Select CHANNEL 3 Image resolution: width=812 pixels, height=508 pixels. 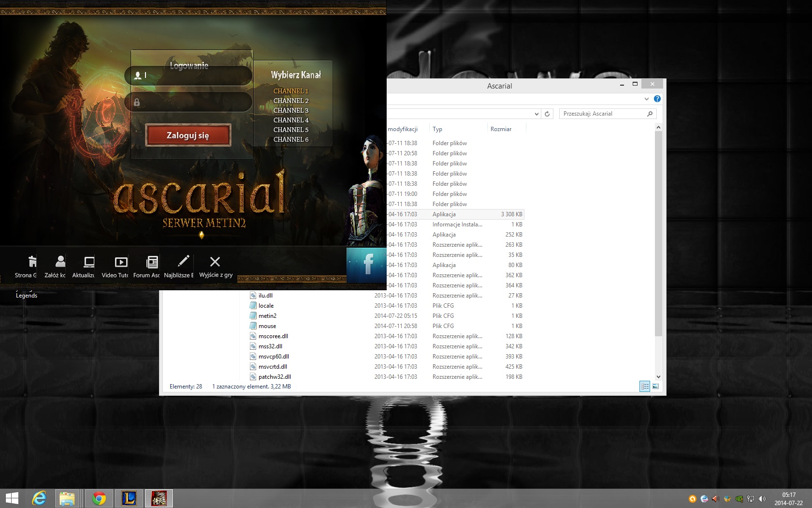click(x=290, y=110)
